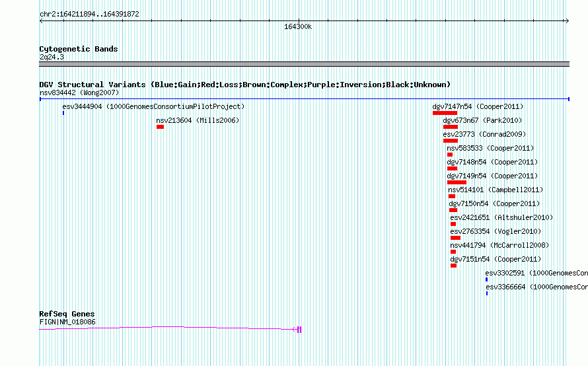Image resolution: width=588 pixels, height=366 pixels.
Task: Open nsv213604 (Mills2006) label
Action: (x=198, y=120)
